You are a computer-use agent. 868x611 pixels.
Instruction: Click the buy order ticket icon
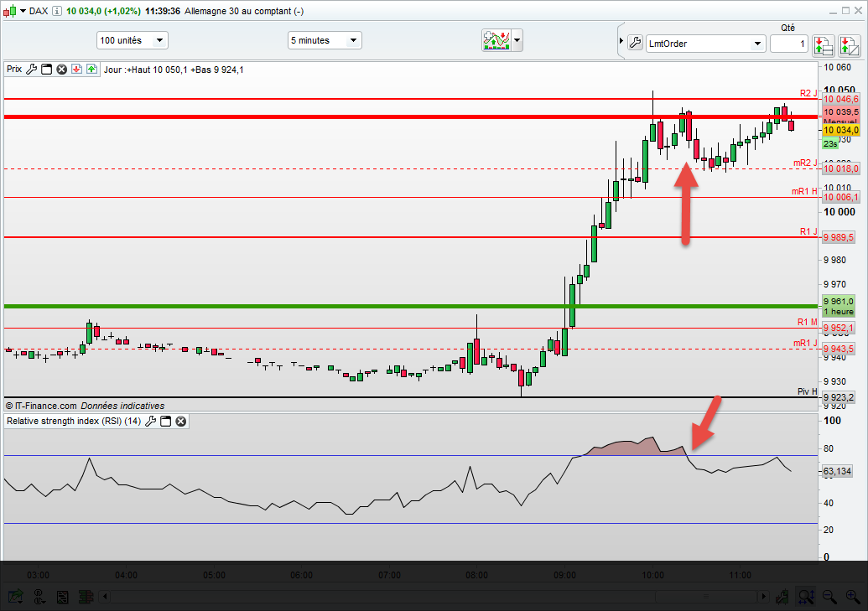point(824,46)
